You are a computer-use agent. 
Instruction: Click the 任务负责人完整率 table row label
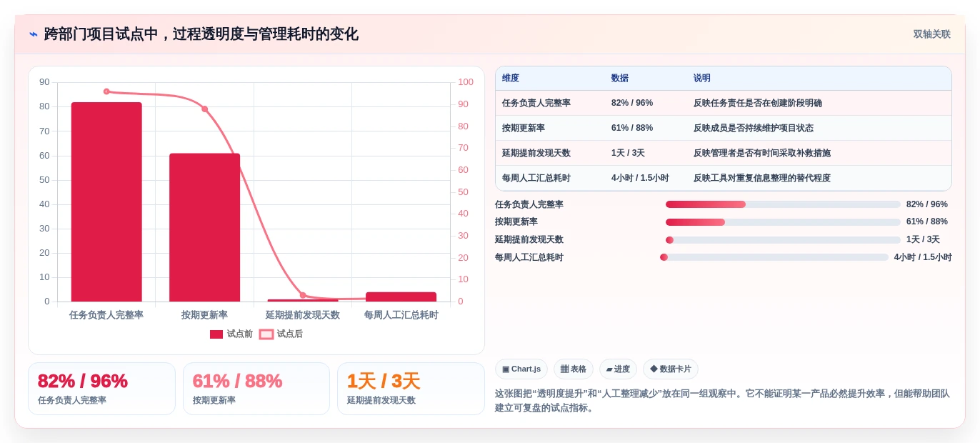pos(536,103)
